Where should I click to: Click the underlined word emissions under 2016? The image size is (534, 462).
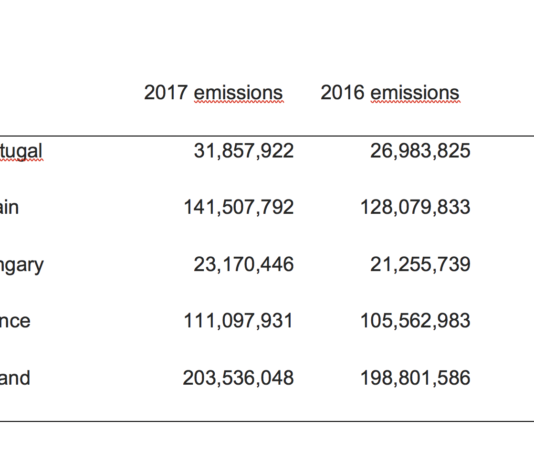click(x=415, y=93)
